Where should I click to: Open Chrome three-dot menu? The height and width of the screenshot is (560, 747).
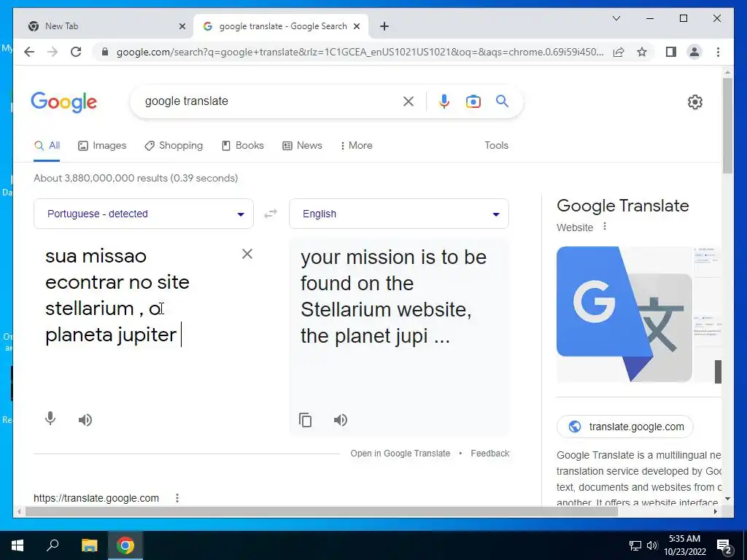pyautogui.click(x=718, y=52)
